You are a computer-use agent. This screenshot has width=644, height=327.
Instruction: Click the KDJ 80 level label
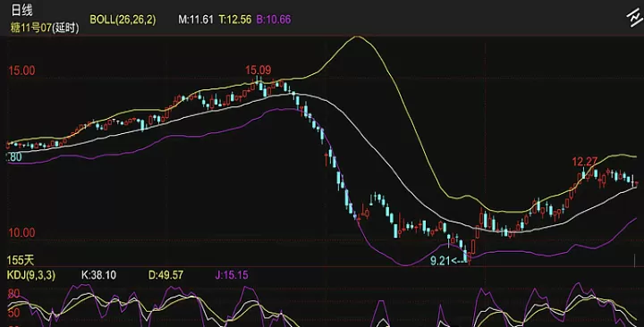click(x=13, y=294)
